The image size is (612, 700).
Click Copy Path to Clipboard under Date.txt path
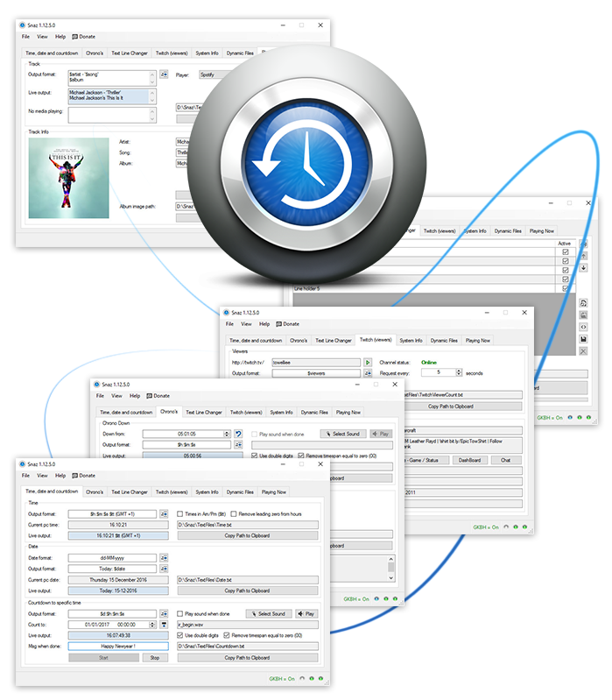pyautogui.click(x=248, y=590)
